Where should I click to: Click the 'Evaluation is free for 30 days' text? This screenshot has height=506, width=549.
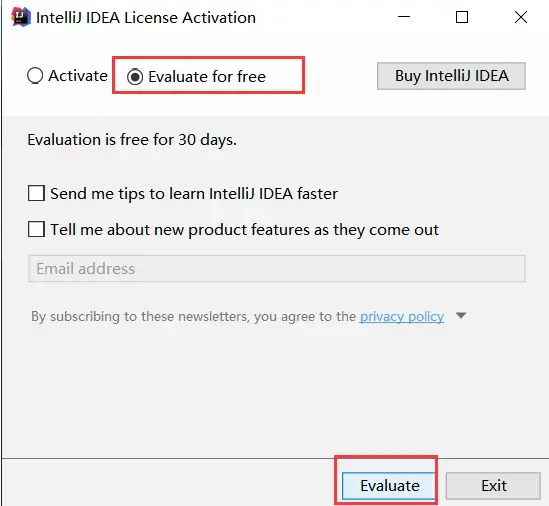pyautogui.click(x=132, y=140)
